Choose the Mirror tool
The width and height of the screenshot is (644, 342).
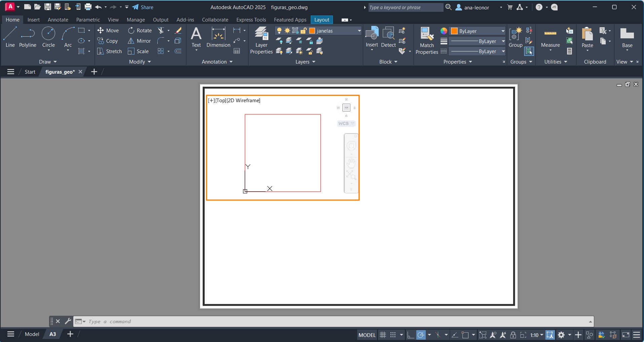(139, 41)
